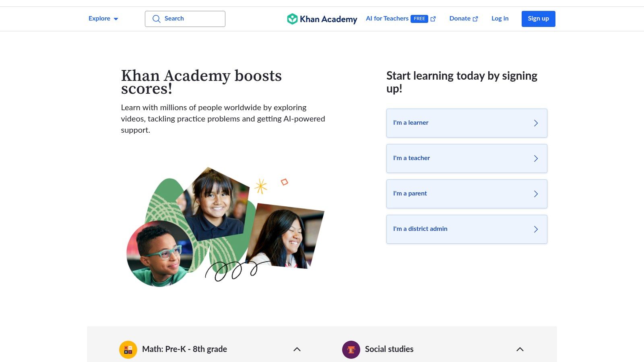Open the Explore dropdown menu
This screenshot has width=644, height=362.
[103, 19]
